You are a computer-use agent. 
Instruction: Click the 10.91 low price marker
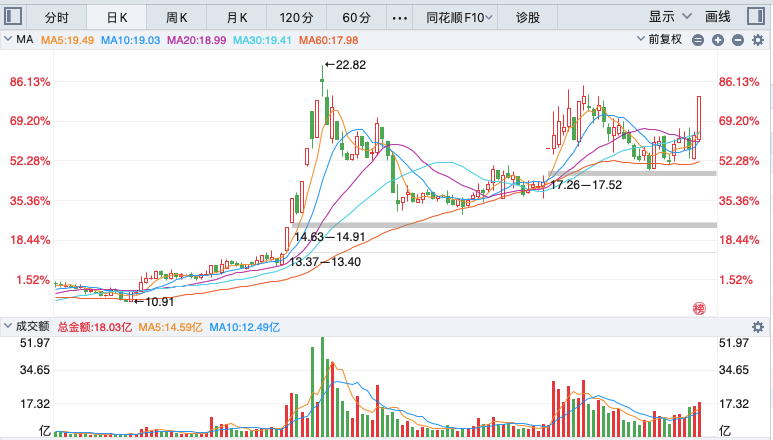154,302
